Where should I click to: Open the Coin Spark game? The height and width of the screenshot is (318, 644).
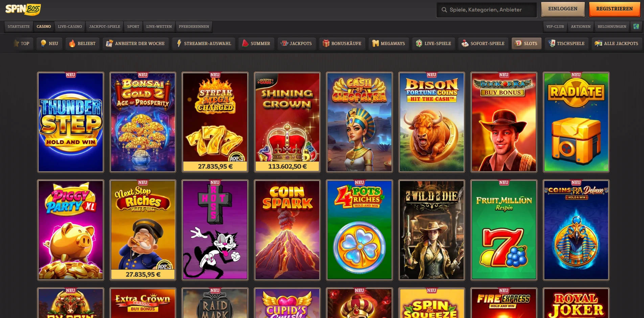click(x=287, y=230)
